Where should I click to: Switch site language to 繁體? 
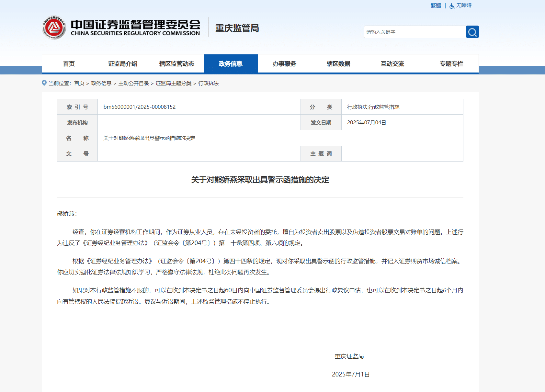[x=435, y=5]
